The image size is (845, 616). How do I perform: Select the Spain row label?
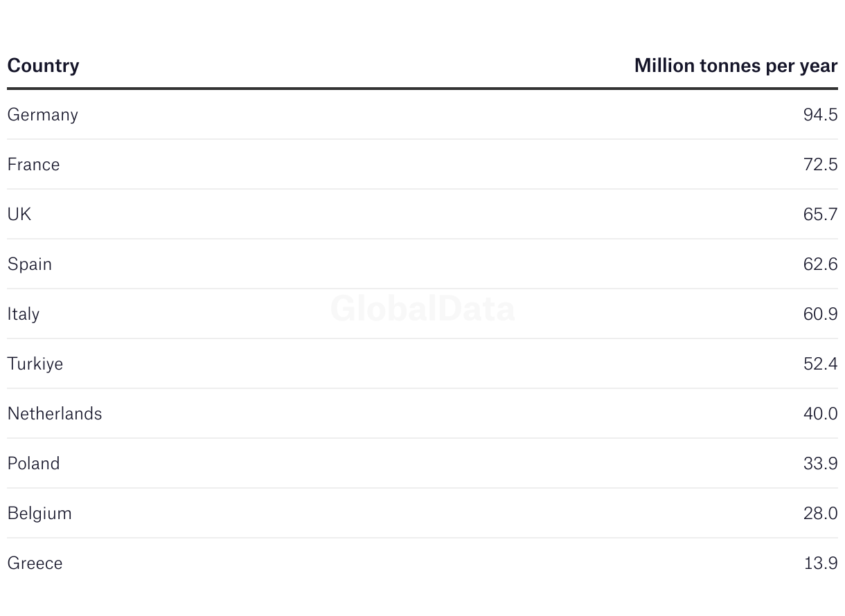point(29,264)
